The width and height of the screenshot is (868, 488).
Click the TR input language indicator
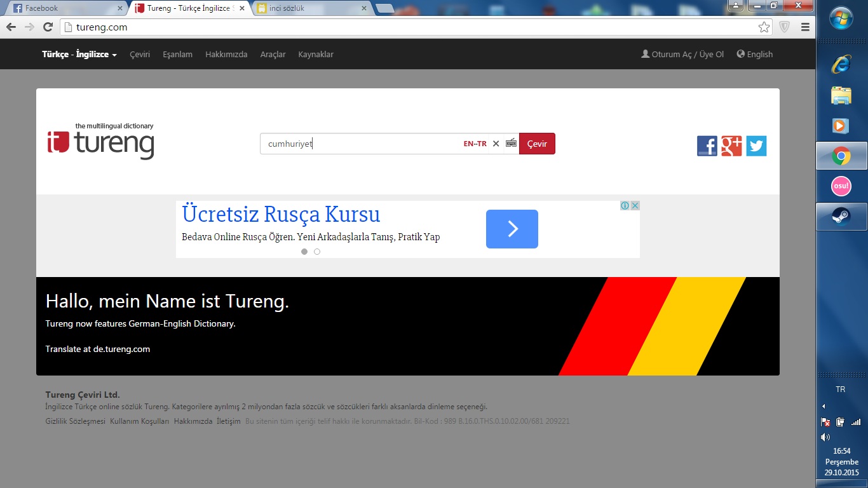(x=841, y=390)
